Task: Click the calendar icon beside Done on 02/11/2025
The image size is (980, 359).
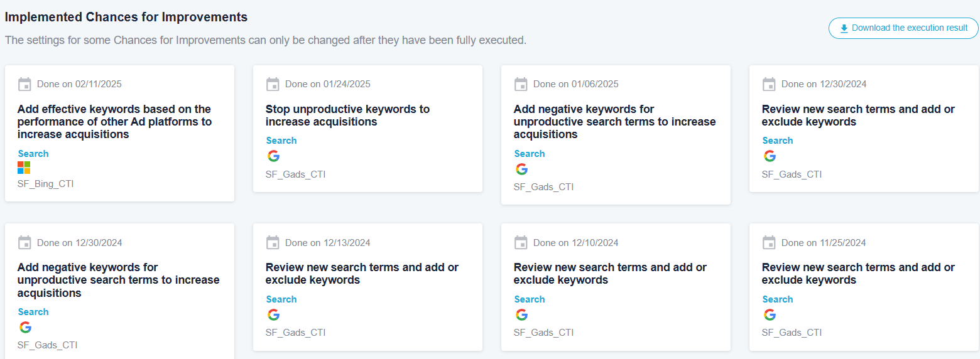Action: tap(24, 84)
